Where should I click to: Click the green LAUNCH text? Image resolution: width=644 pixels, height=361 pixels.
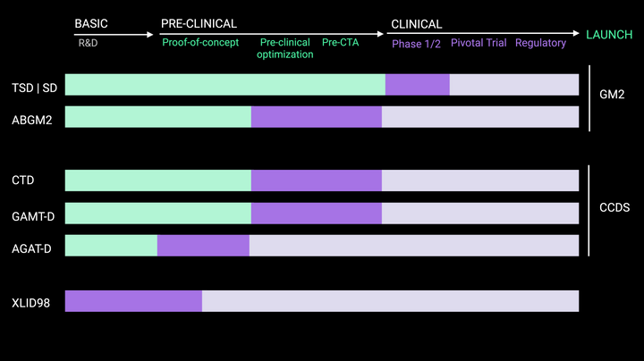tap(609, 35)
